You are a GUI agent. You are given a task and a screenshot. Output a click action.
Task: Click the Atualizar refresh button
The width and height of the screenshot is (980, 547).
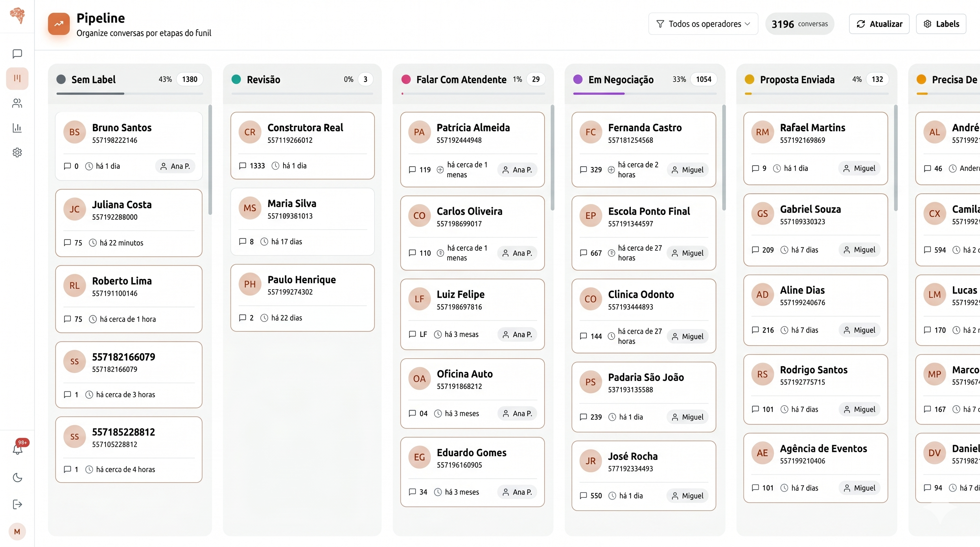click(x=879, y=24)
